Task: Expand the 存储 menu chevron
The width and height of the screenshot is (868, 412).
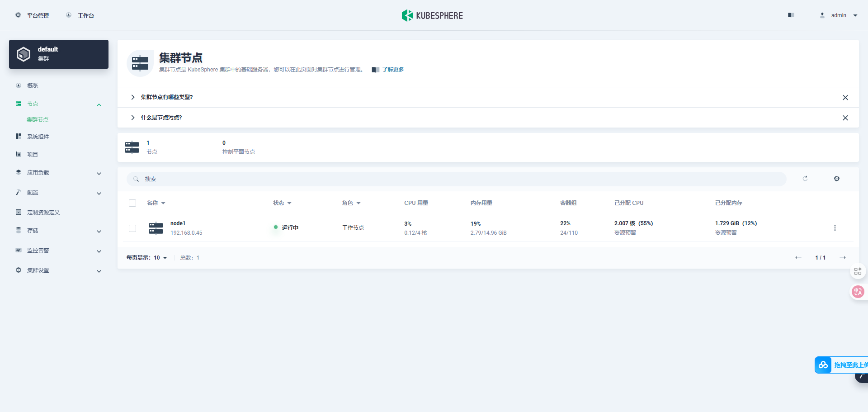Action: tap(99, 232)
